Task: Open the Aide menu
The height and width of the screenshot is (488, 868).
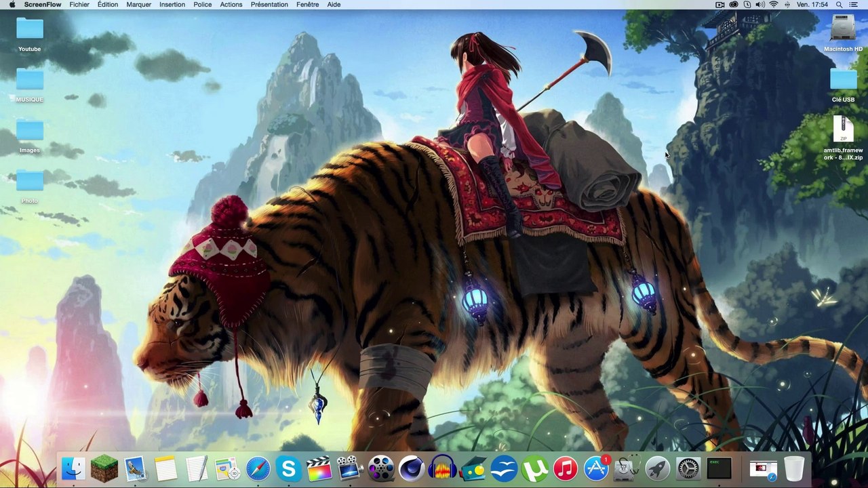Action: pyautogui.click(x=334, y=5)
